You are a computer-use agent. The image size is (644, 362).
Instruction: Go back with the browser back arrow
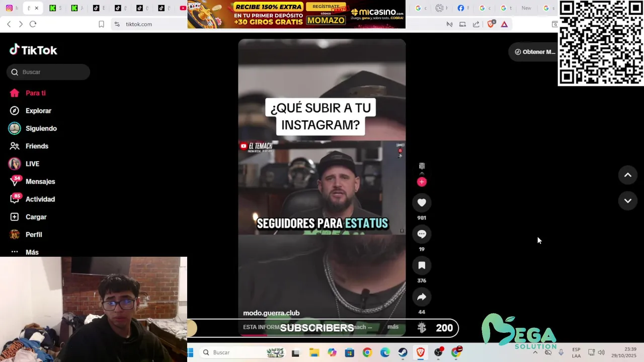(x=9, y=24)
